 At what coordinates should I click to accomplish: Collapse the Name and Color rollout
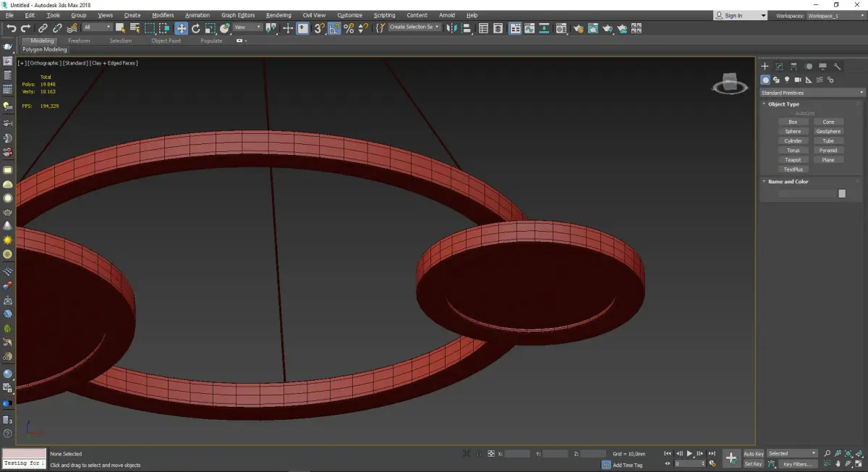tap(788, 182)
